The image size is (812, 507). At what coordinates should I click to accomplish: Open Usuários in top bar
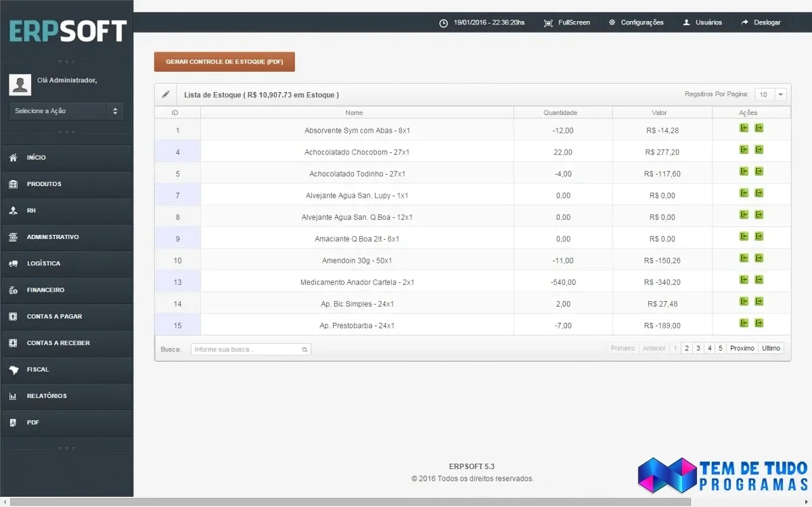point(702,22)
